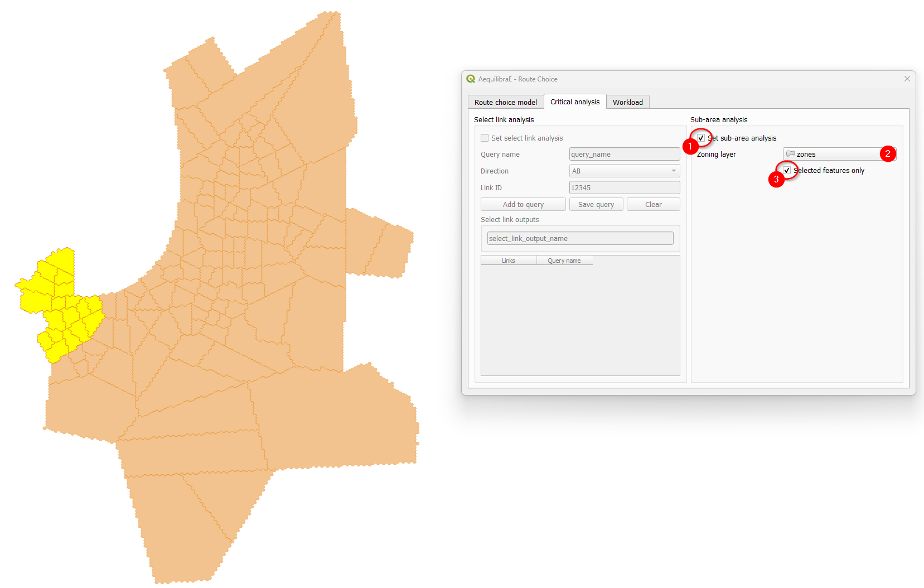Disable the Selected features only checkbox
This screenshot has height=588, width=924.
click(x=787, y=170)
